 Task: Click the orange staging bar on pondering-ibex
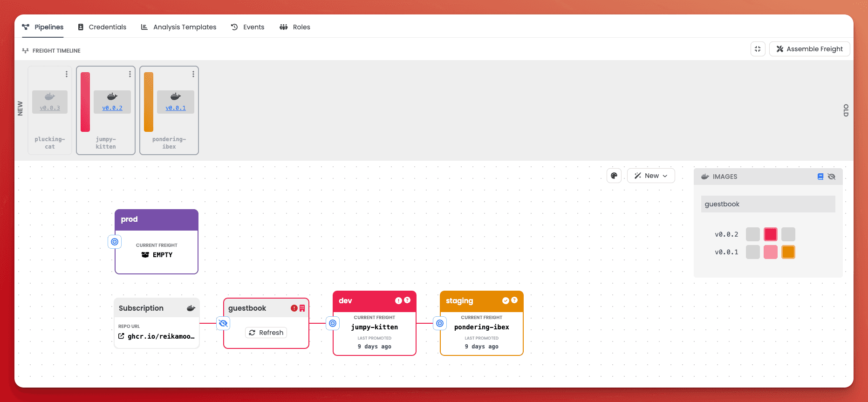[x=149, y=102]
